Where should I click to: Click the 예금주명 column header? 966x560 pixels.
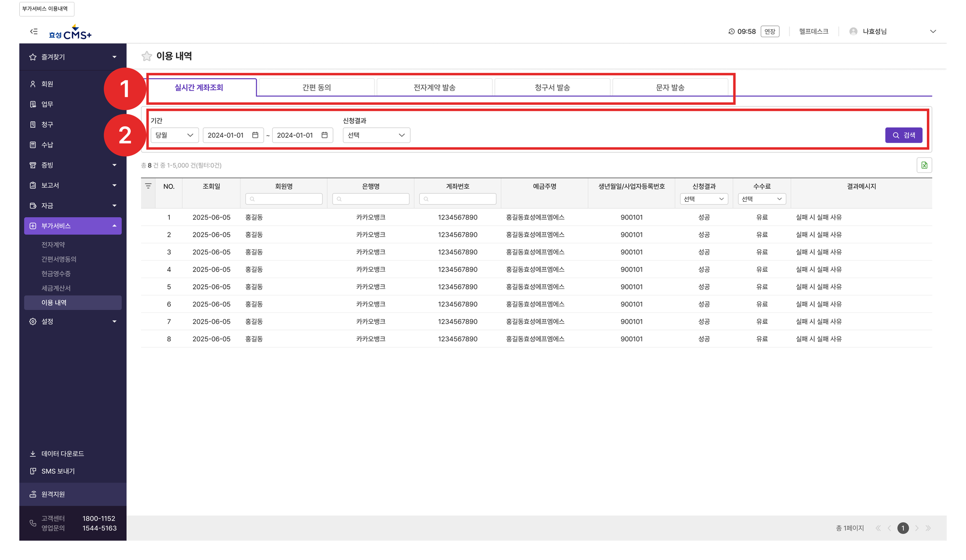pyautogui.click(x=544, y=187)
